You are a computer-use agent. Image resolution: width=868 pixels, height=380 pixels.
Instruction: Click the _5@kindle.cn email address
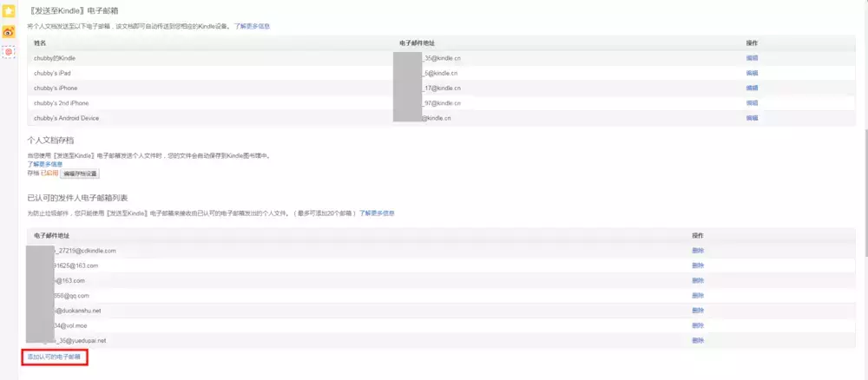[441, 73]
